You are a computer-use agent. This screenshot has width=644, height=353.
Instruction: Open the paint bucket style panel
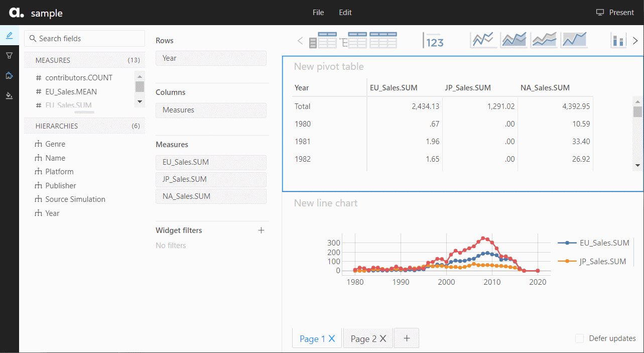[x=9, y=95]
